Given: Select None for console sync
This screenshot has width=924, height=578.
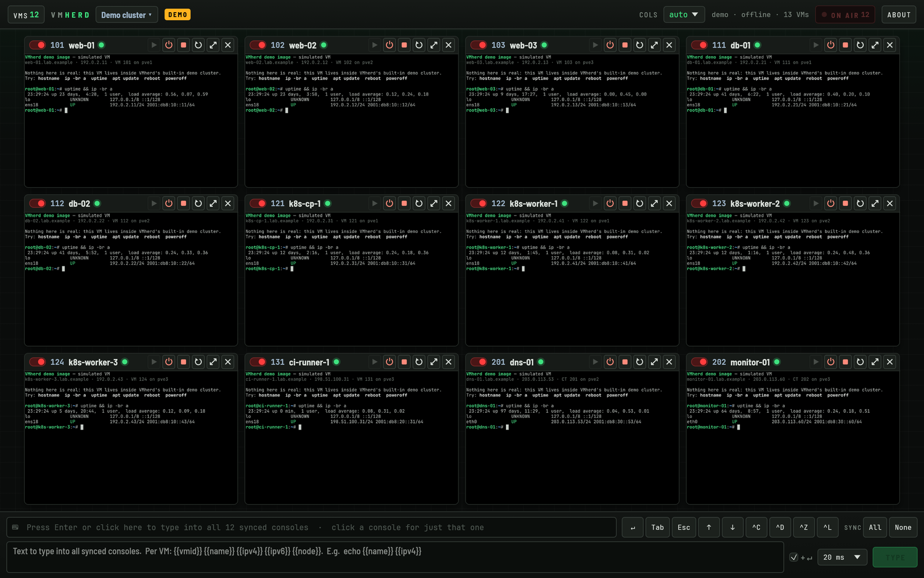Looking at the screenshot, I should [903, 527].
